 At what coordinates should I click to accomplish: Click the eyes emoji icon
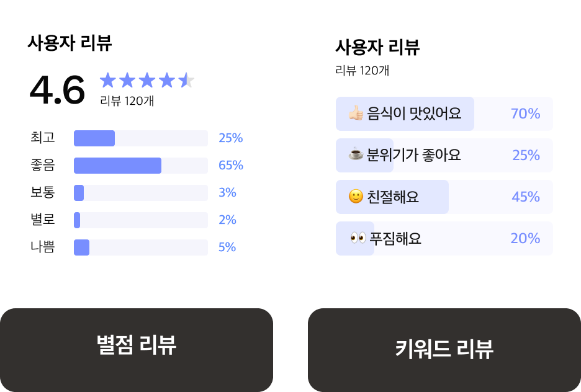(358, 238)
